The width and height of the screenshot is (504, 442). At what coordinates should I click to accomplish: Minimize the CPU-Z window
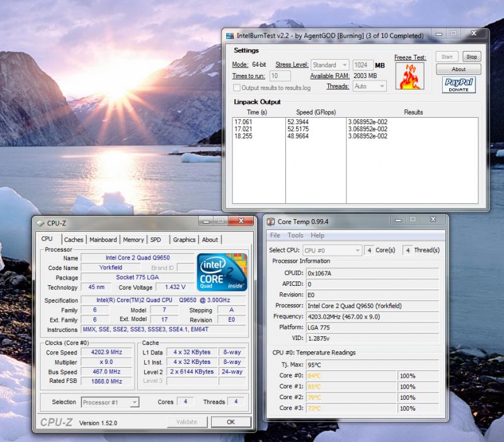pos(207,221)
